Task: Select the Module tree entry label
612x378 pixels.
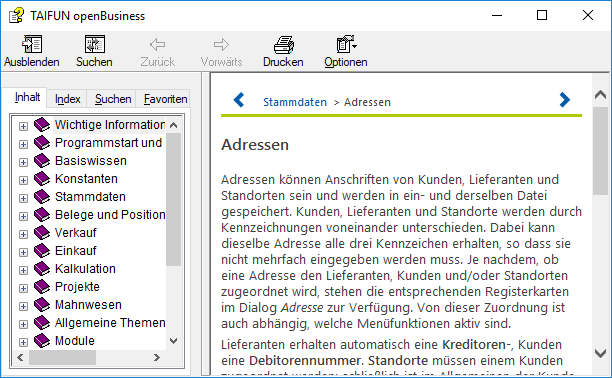Action: click(75, 341)
